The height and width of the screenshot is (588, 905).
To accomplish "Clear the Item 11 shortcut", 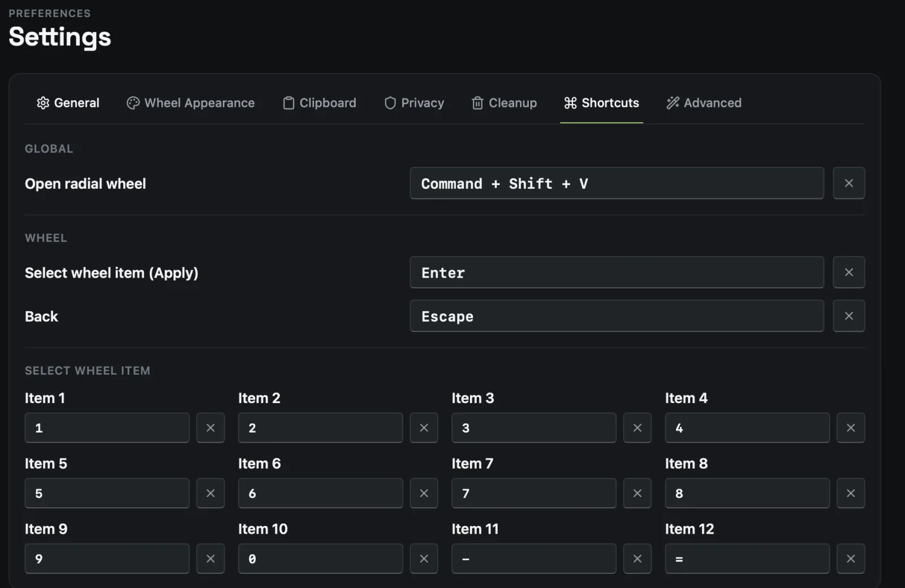I will [637, 559].
